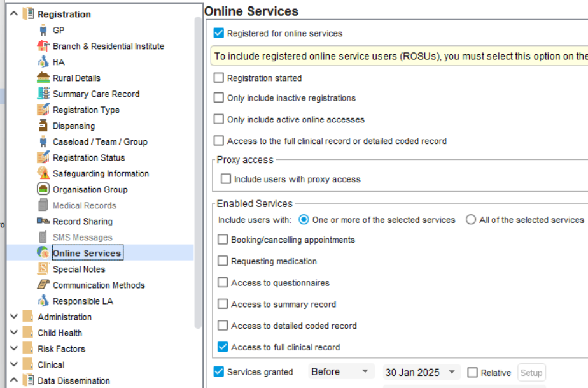Click the GP icon in Registration tree
This screenshot has width=588, height=388.
pyautogui.click(x=43, y=30)
